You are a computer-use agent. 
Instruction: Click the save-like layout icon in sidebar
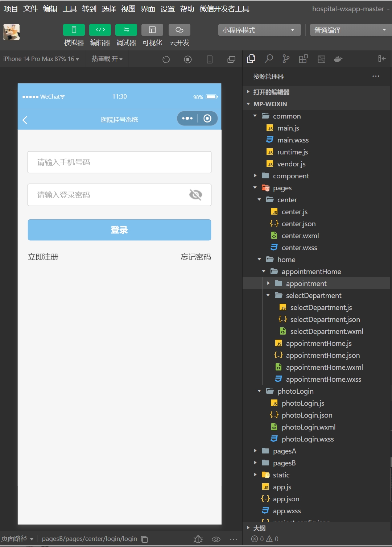coord(321,59)
